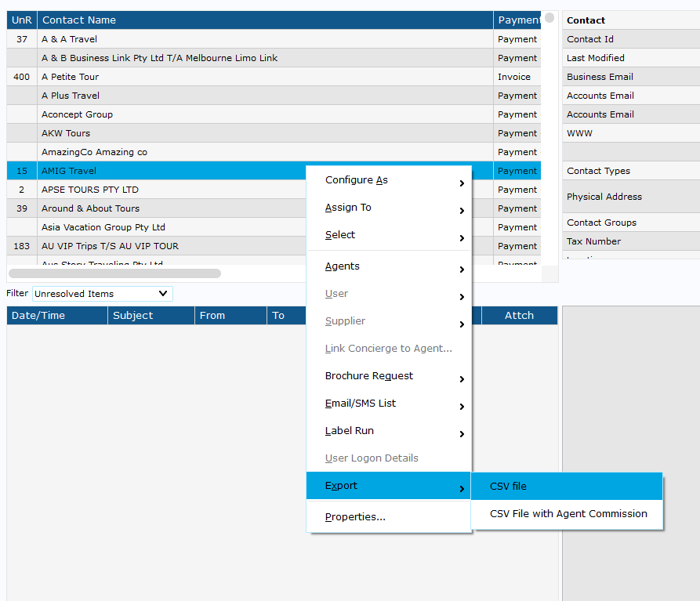700x601 pixels.
Task: Select the A Petite Tour contact row
Action: (71, 77)
